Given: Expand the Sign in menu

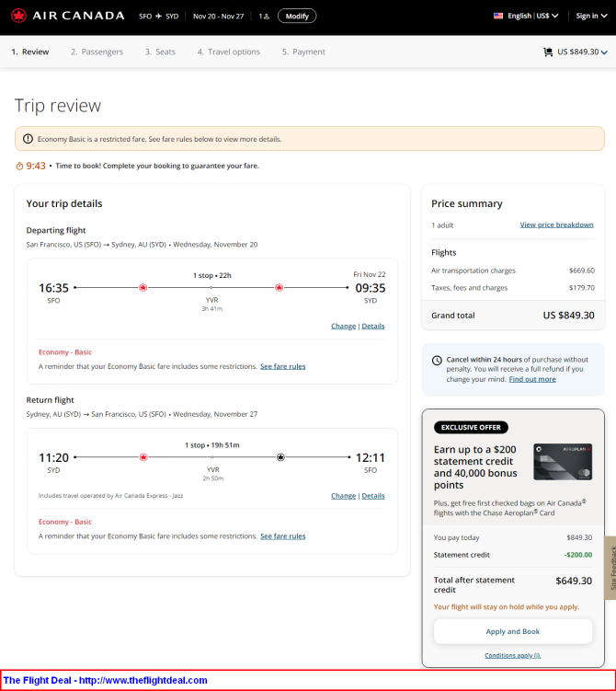Looking at the screenshot, I should click(591, 16).
